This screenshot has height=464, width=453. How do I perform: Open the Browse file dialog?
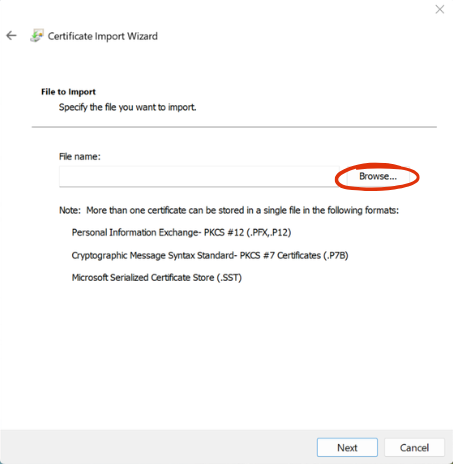pos(378,176)
